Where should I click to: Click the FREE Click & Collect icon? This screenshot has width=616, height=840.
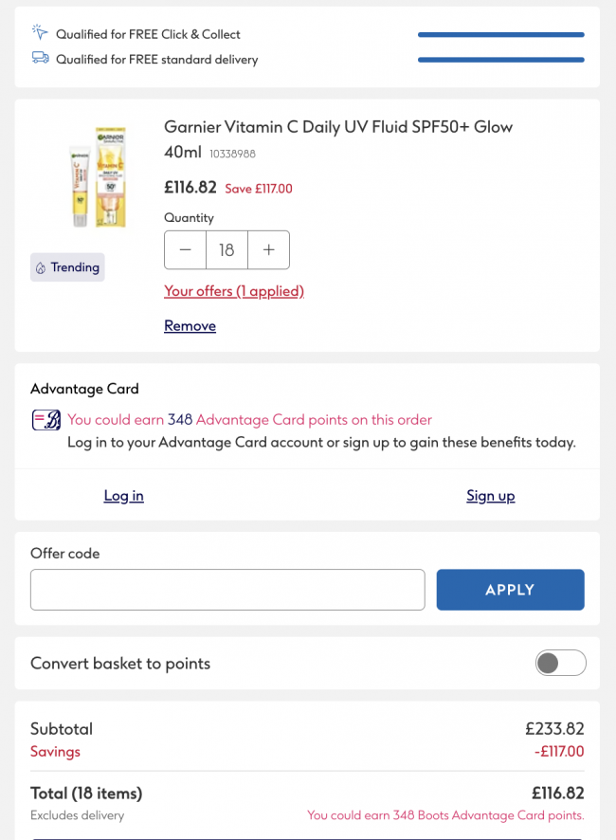[x=40, y=33]
